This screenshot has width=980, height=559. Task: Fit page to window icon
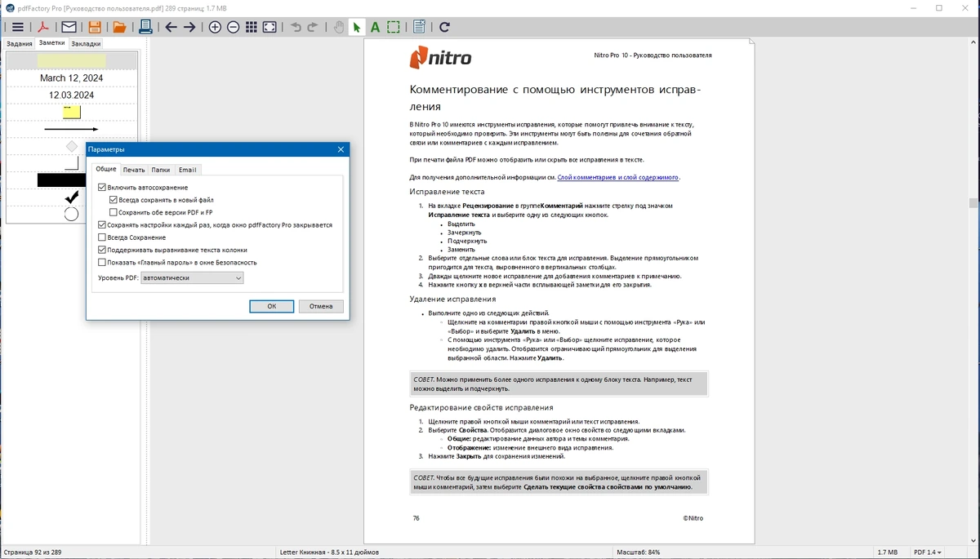269,27
